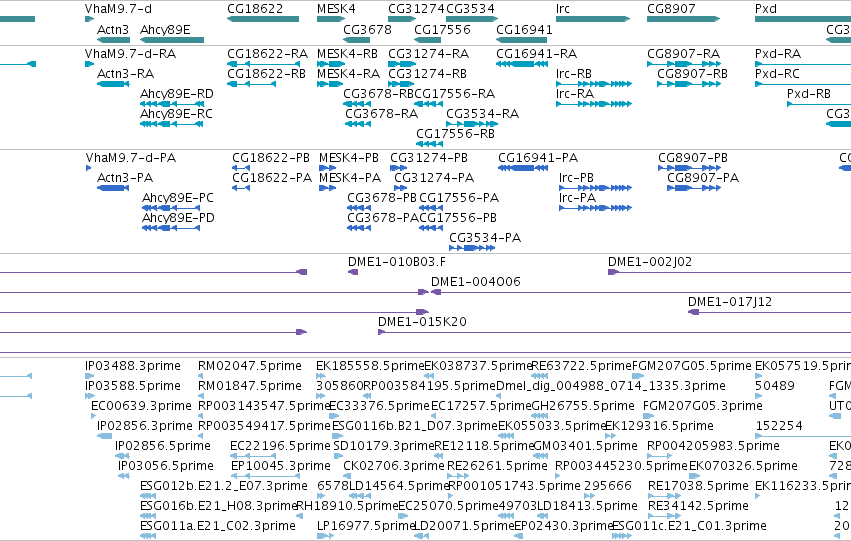Select EST RE17038.5prime

coord(664,497)
